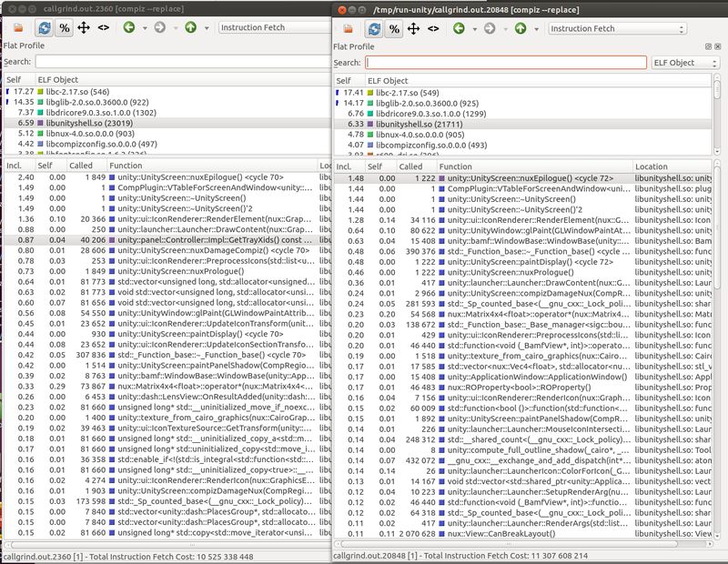This screenshot has width=728, height=564.
Task: Click forward arrow icon in right window
Action: [490, 28]
